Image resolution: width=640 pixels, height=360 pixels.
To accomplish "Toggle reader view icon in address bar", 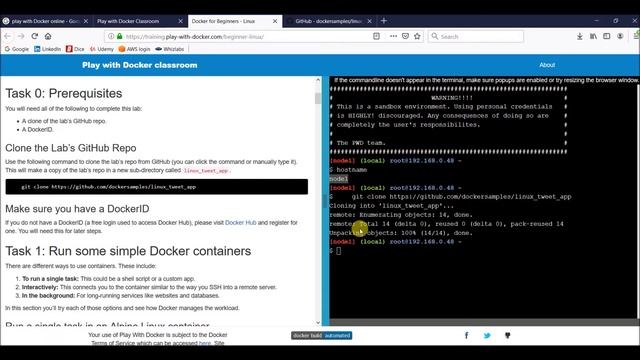I will click(x=376, y=36).
